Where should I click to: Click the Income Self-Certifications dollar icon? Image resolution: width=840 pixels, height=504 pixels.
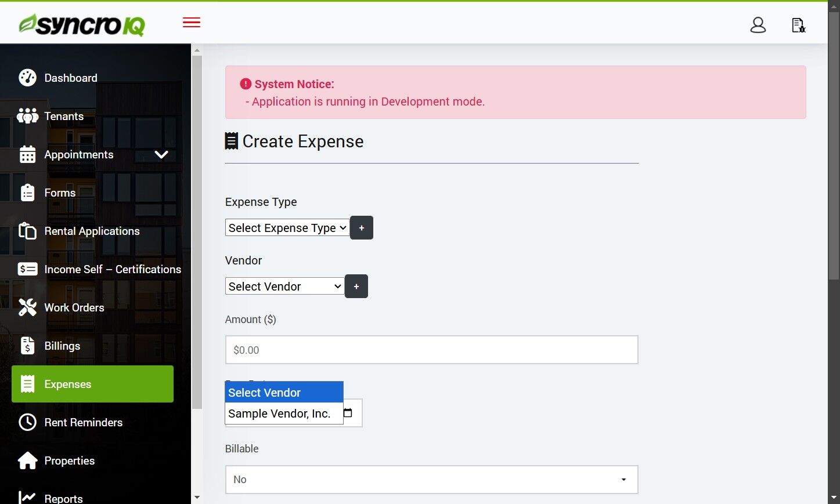coord(27,269)
